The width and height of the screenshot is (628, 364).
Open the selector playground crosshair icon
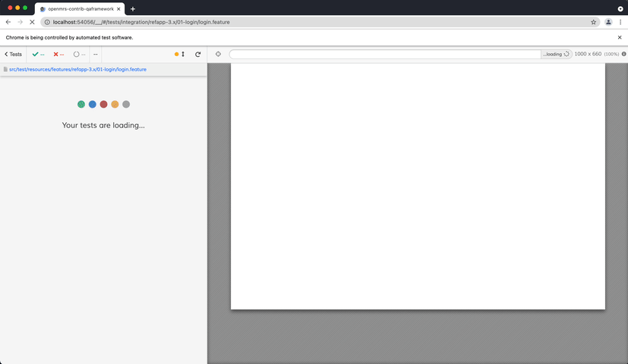click(x=218, y=54)
